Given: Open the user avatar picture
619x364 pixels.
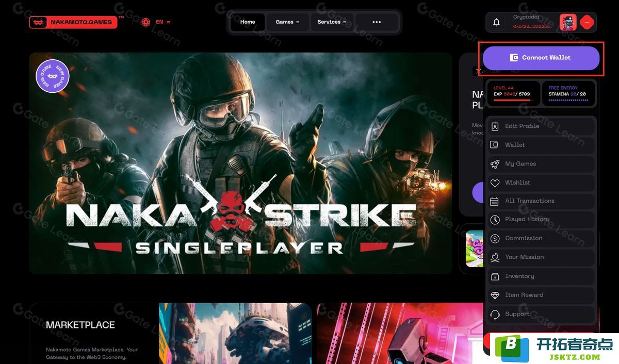Looking at the screenshot, I should [568, 22].
